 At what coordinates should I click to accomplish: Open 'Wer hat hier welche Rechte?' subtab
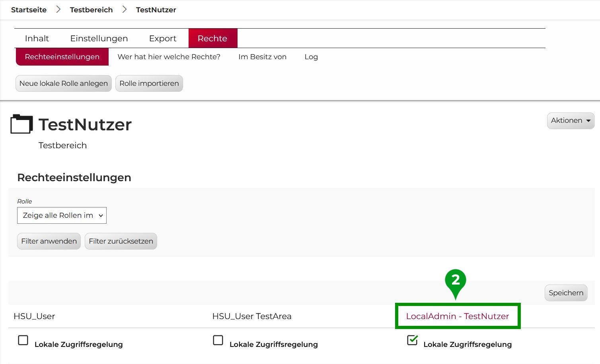169,57
